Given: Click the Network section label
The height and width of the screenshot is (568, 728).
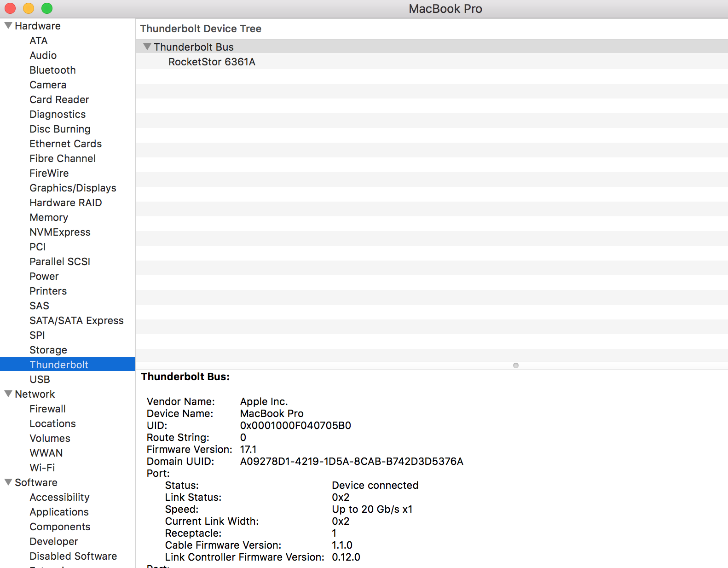Looking at the screenshot, I should tap(35, 394).
